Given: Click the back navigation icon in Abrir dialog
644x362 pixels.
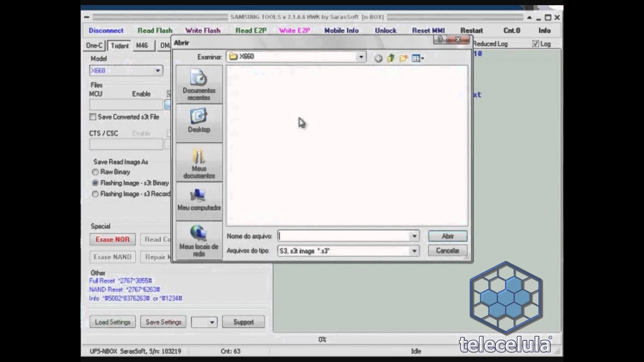Looking at the screenshot, I should [378, 58].
